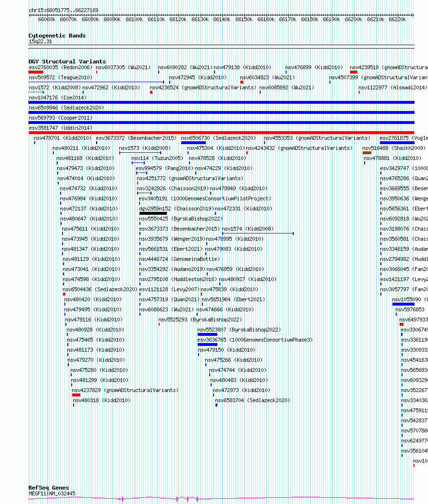Select black bar under dgv2959n152

pyautogui.click(x=153, y=213)
